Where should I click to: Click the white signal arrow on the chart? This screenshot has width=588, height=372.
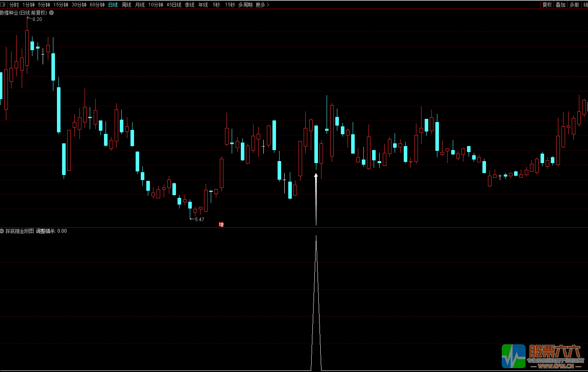[x=316, y=197]
